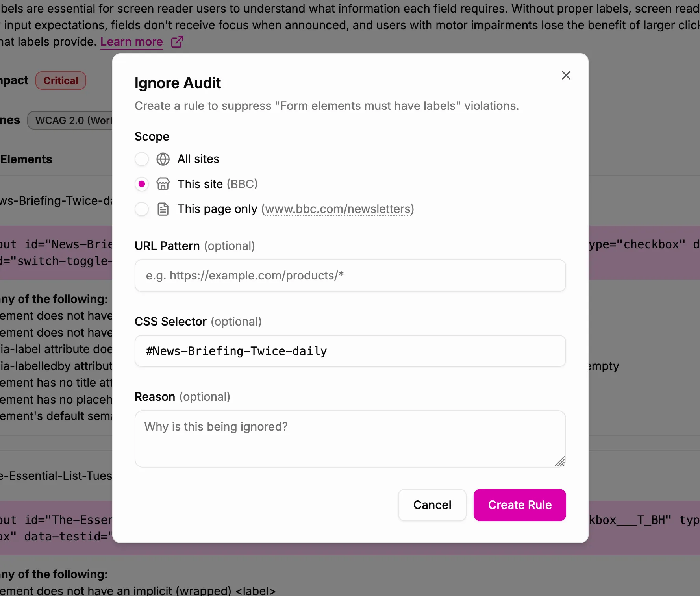Edit the CSS Selector field value

[350, 351]
